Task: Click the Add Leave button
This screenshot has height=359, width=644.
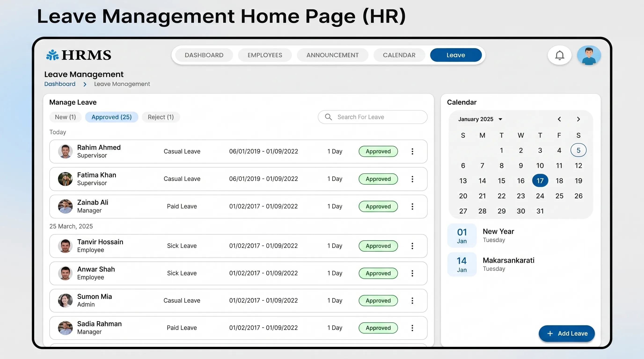Action: pyautogui.click(x=567, y=333)
